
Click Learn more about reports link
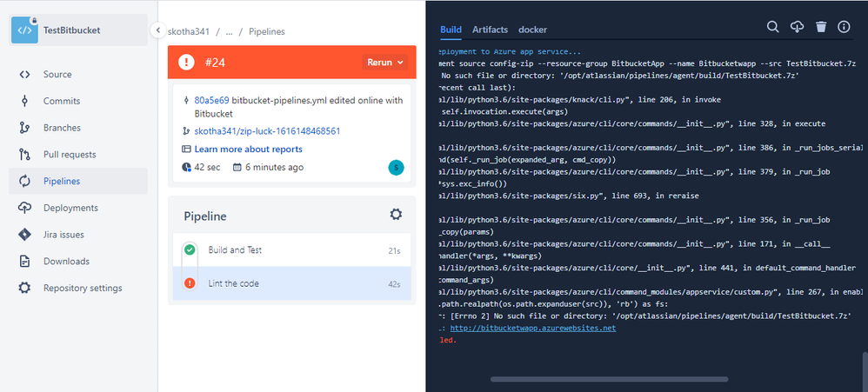click(249, 149)
